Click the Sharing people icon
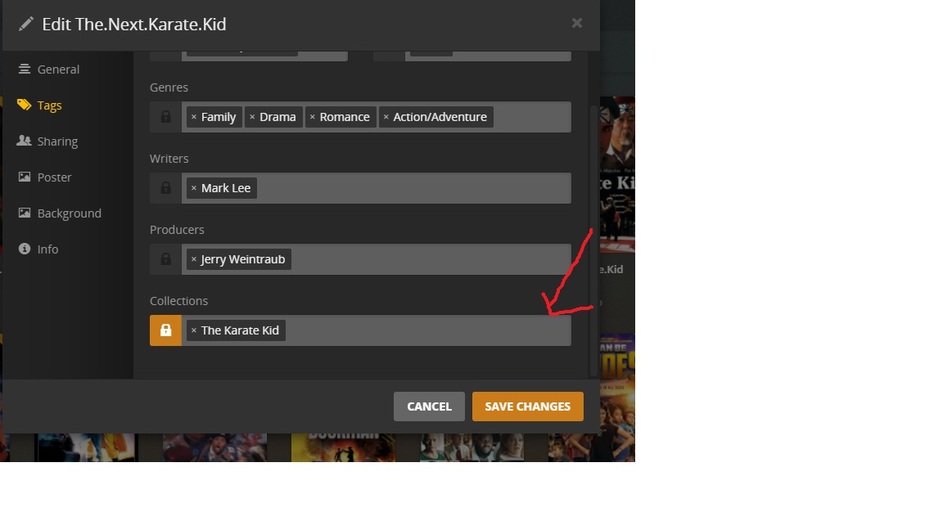The image size is (943, 530). 24,140
